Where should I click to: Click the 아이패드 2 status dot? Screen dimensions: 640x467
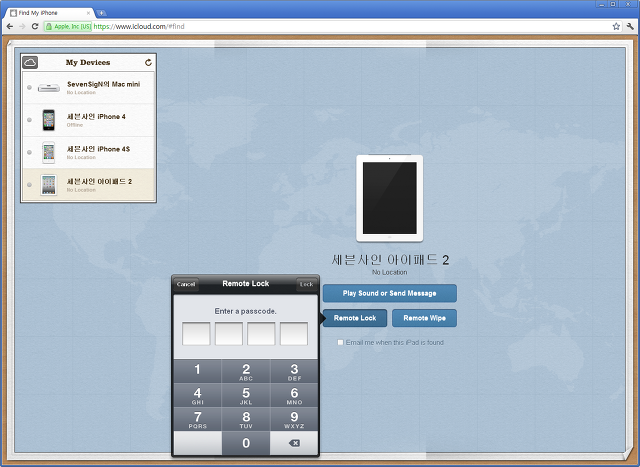tap(29, 185)
